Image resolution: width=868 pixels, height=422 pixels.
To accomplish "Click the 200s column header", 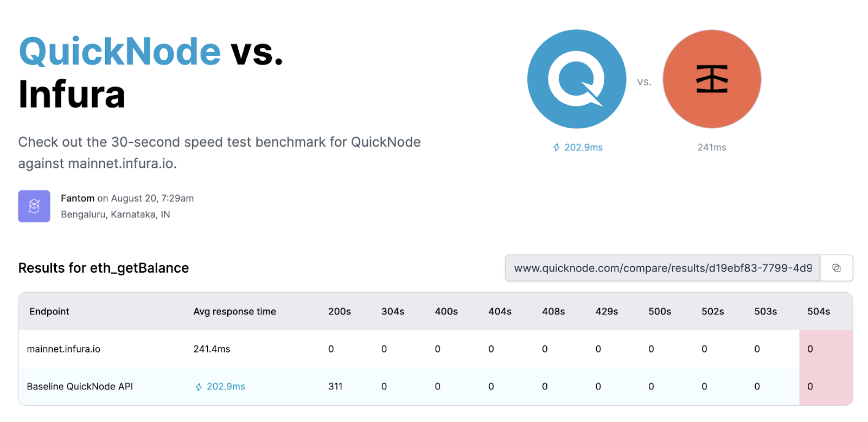I will 340,311.
